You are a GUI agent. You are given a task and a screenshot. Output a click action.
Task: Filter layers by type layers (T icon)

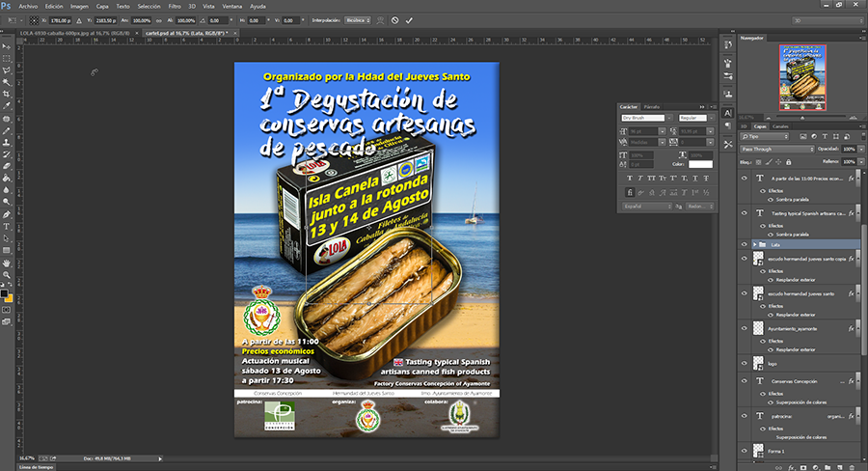[x=825, y=136]
